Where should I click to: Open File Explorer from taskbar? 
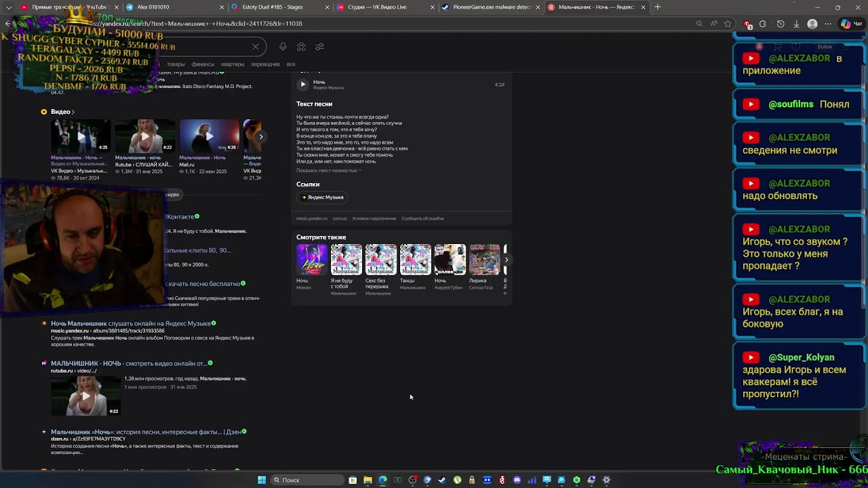coord(368,480)
